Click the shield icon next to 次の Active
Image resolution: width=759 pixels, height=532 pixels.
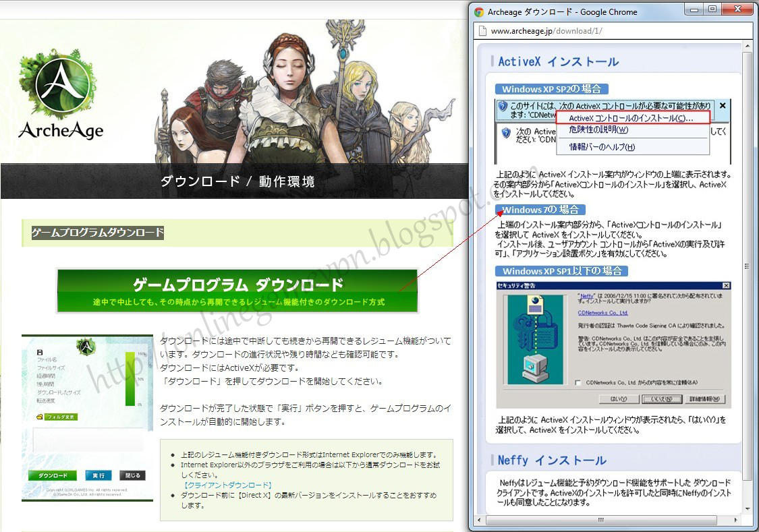pos(506,133)
